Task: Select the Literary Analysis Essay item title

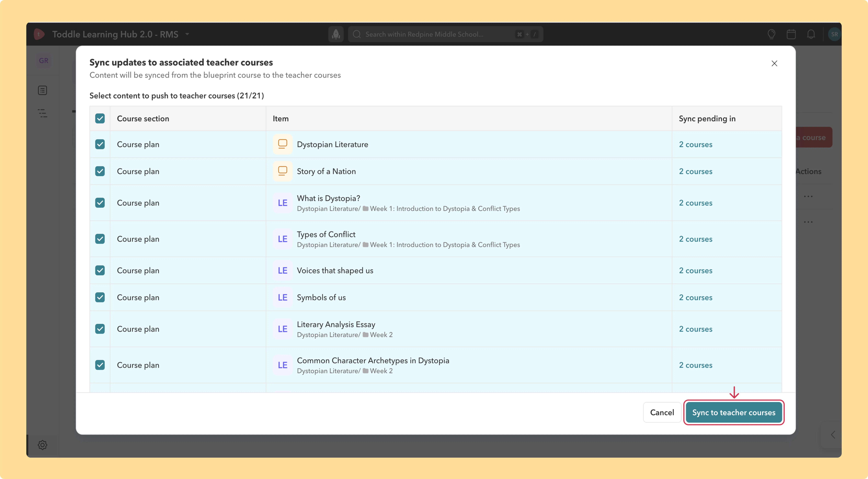Action: (x=336, y=324)
